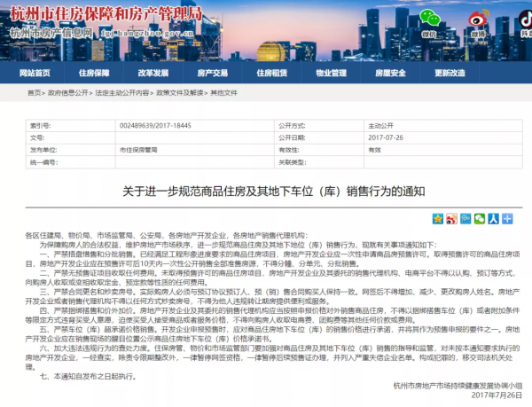Share article to Tencent Weibo blue icon
The image size is (532, 407).
465,219
